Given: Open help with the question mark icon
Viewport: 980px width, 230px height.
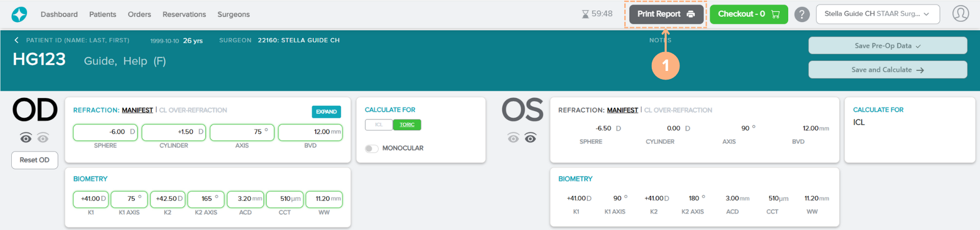Looking at the screenshot, I should click(802, 14).
